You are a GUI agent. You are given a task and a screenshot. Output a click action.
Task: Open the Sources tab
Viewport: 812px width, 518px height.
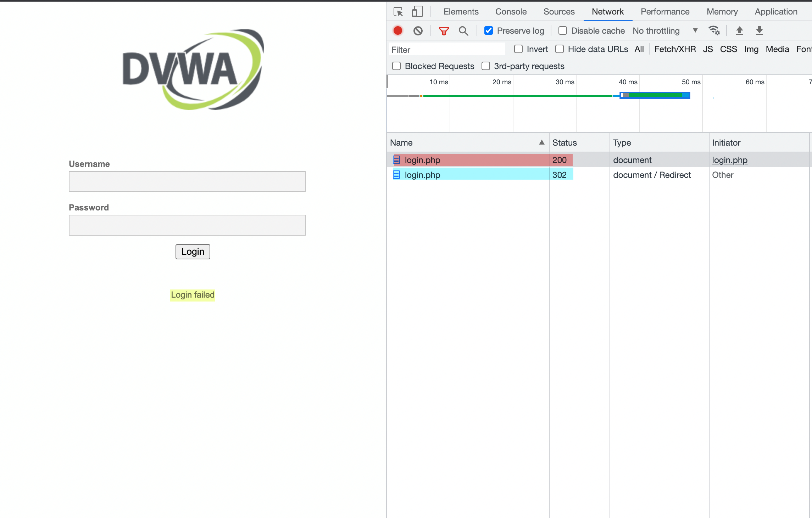tap(559, 12)
